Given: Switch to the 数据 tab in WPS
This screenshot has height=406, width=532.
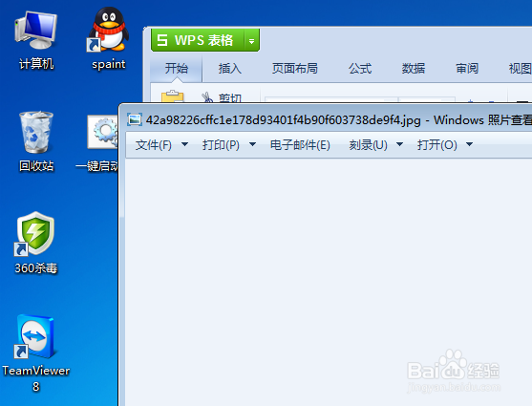Looking at the screenshot, I should click(414, 69).
